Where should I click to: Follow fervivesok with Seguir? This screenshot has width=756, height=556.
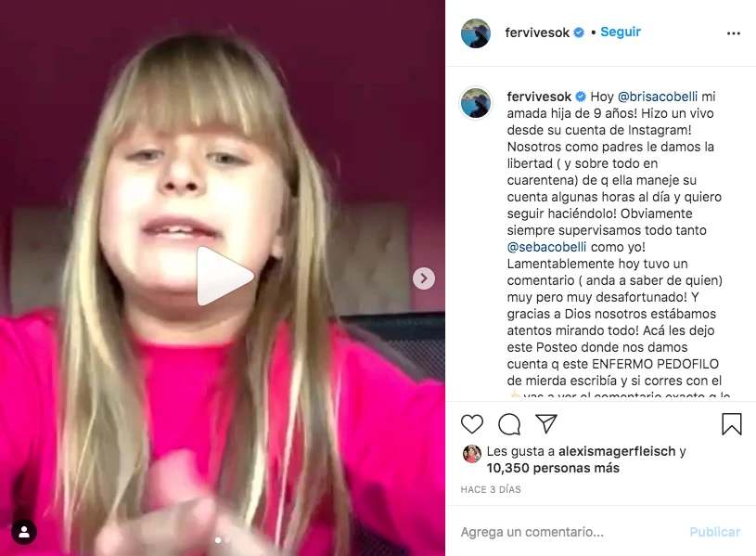click(621, 32)
